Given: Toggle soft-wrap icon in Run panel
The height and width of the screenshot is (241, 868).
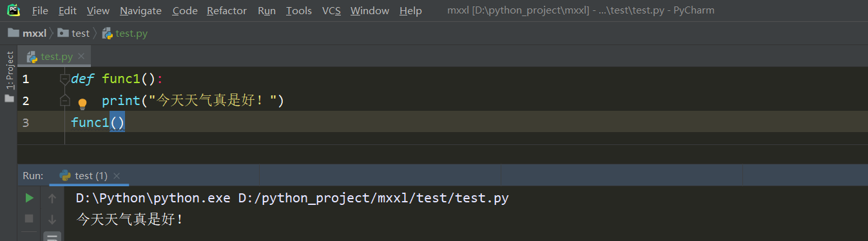Looking at the screenshot, I should pos(52,237).
